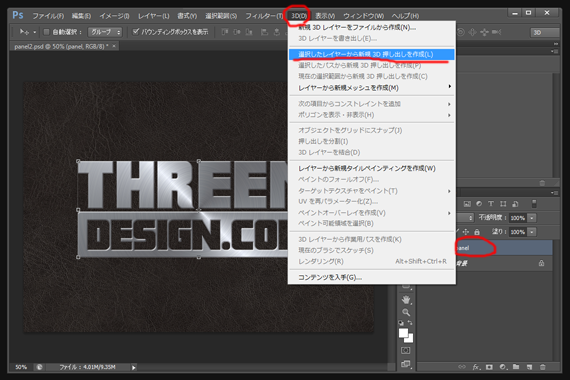Open the ファイル(F) menu
Viewport: 570px width, 380px height.
48,16
